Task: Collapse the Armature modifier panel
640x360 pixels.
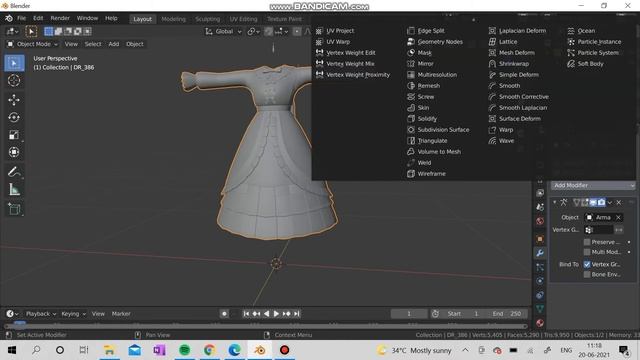Action: 555,202
